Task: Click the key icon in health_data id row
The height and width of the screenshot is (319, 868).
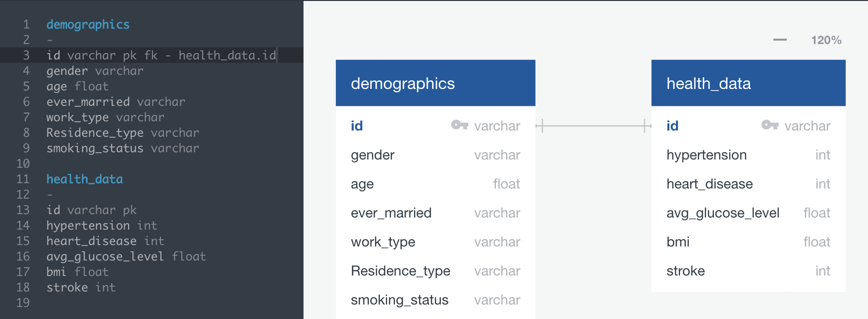Action: (x=770, y=125)
